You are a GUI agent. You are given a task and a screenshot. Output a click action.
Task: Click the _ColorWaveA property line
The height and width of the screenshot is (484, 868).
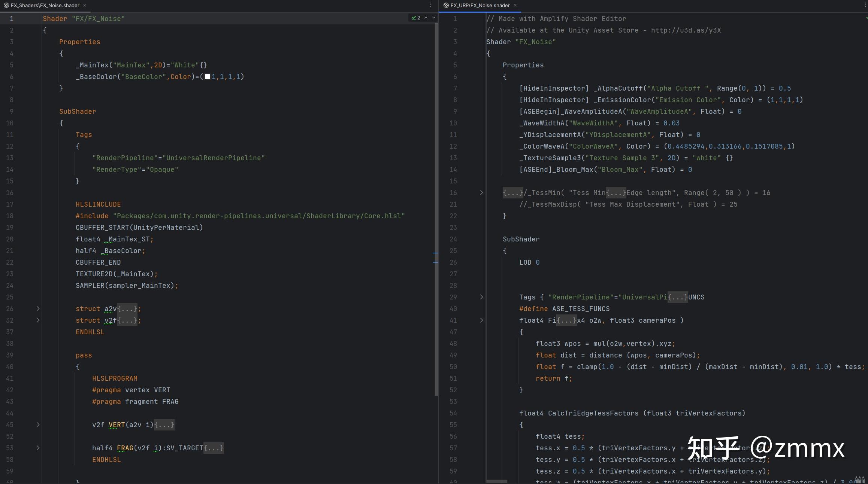[657, 146]
